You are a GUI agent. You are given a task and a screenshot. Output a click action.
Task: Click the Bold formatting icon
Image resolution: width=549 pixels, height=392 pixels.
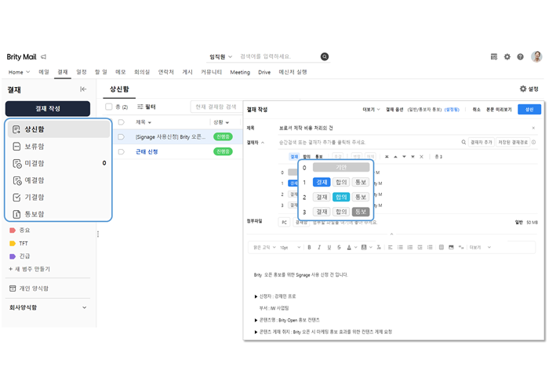pos(309,247)
